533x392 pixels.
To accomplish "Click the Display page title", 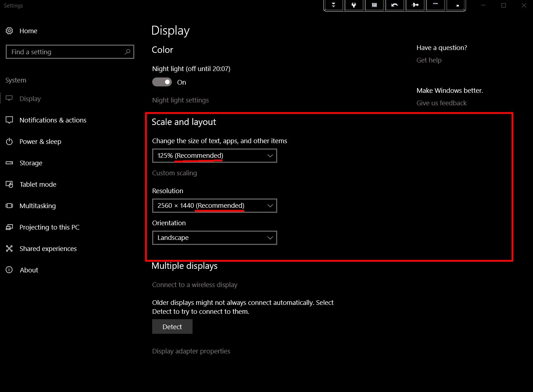I will point(170,31).
